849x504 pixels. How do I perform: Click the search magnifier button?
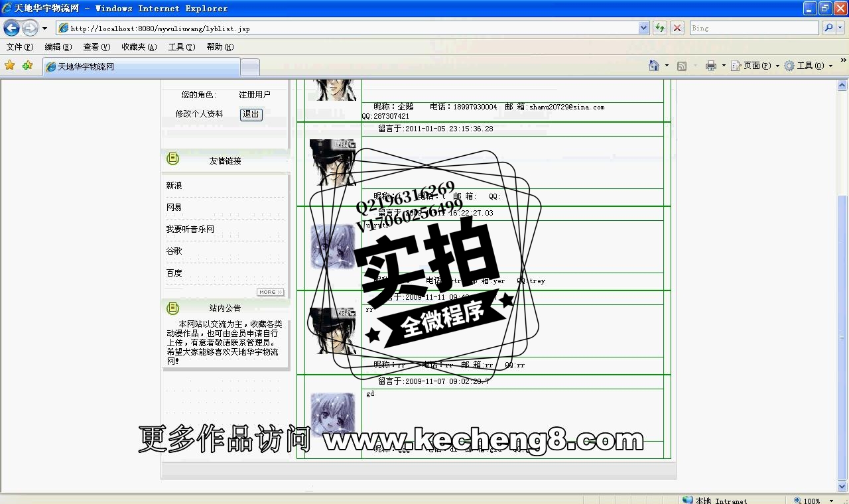828,28
